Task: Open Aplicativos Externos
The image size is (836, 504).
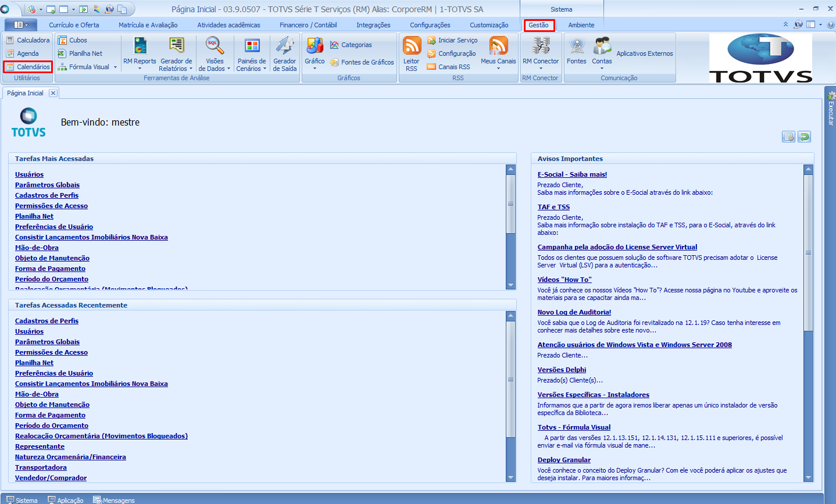Action: (645, 53)
